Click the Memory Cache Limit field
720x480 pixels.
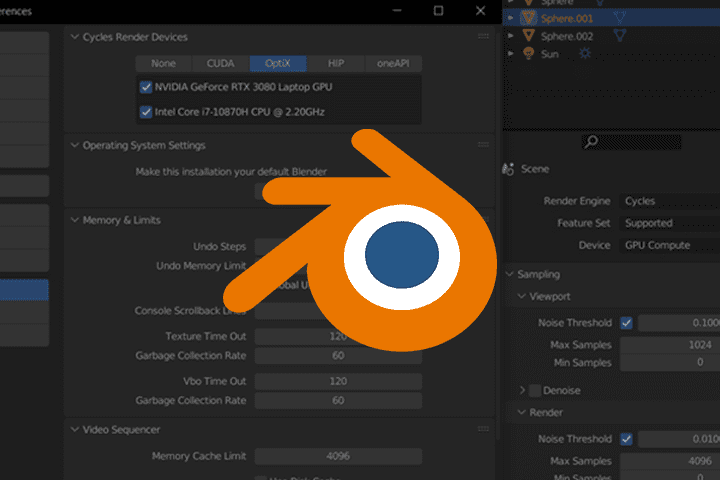pos(338,456)
